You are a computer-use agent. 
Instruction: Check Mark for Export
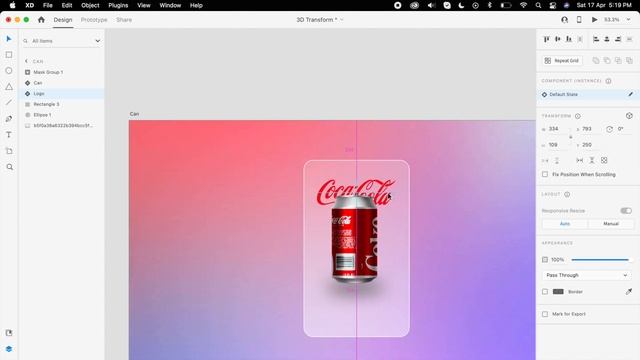[x=545, y=314]
